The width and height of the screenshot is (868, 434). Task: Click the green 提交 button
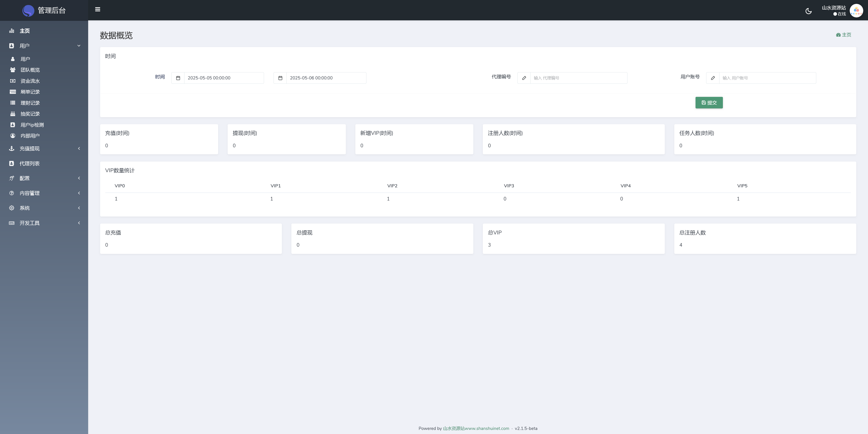tap(709, 103)
